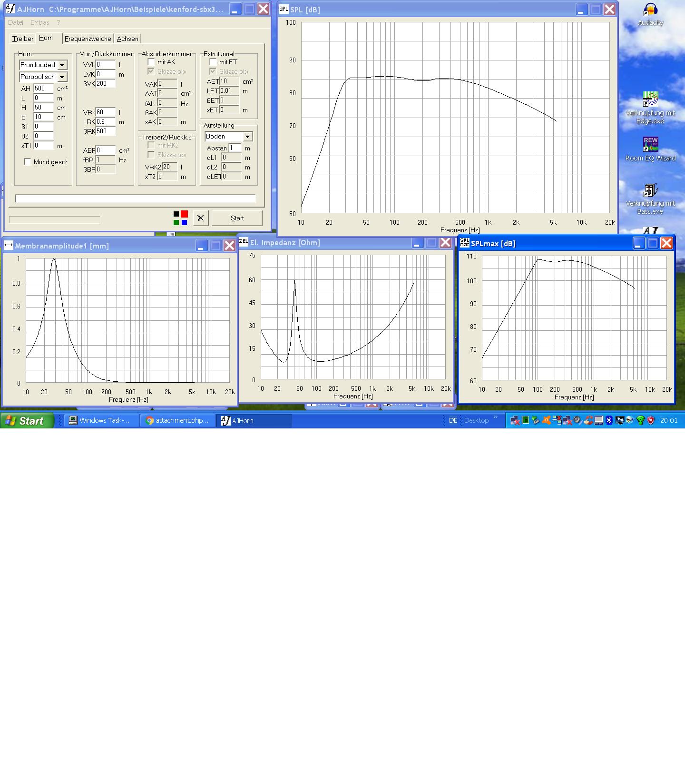Click the SPL window title icon
Image resolution: width=685 pixels, height=784 pixels.
coord(284,9)
